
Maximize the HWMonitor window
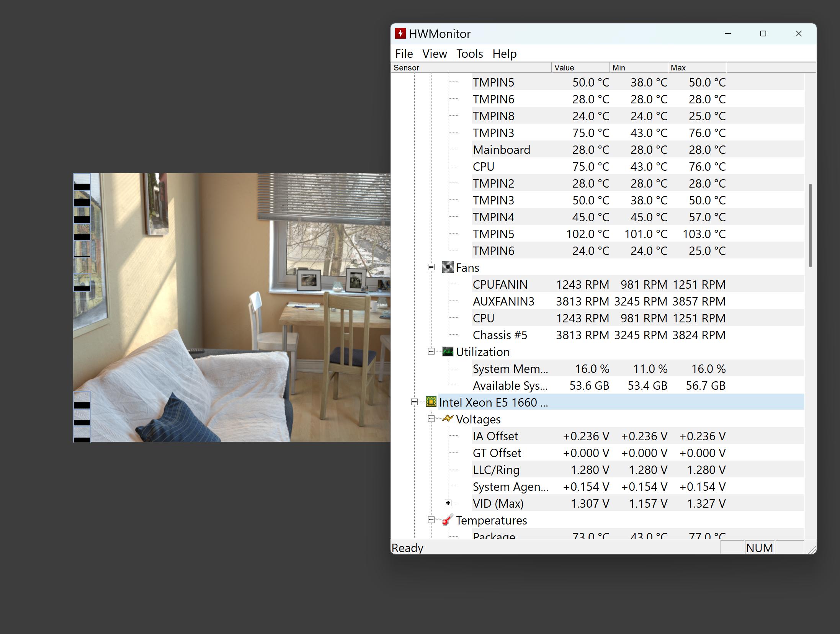(x=763, y=34)
